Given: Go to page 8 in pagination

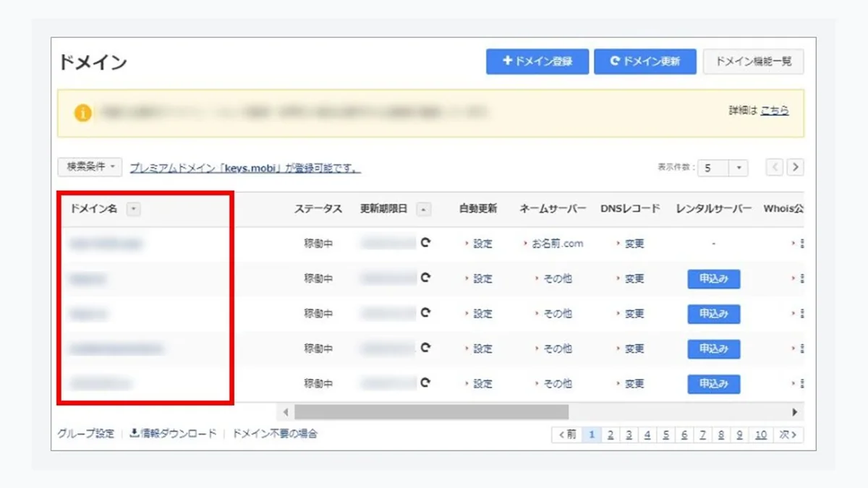Looking at the screenshot, I should (721, 435).
